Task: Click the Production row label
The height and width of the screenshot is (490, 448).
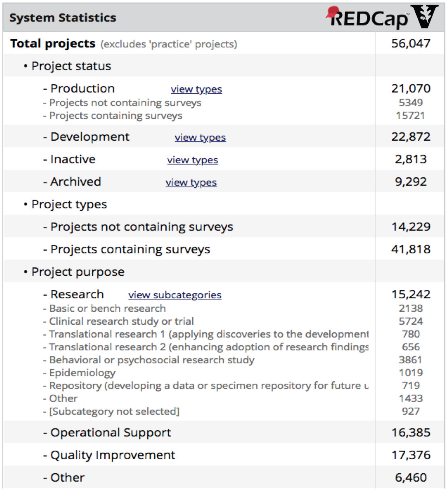Action: point(82,89)
